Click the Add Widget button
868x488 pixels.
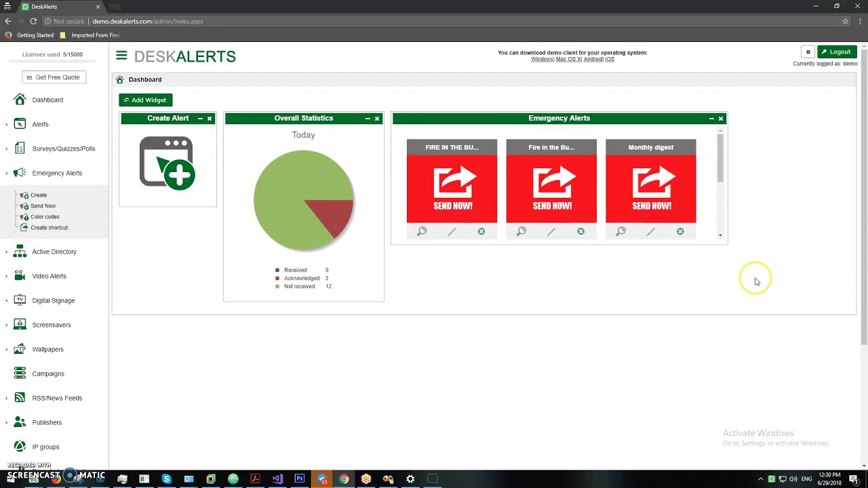coord(145,100)
